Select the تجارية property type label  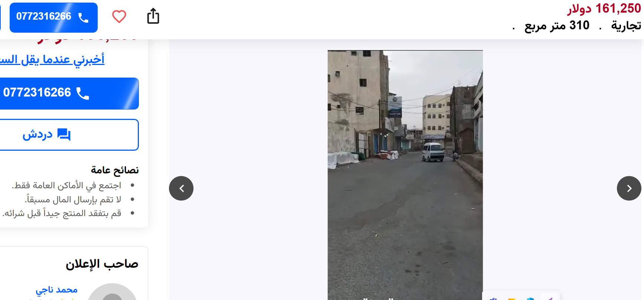pyautogui.click(x=626, y=26)
